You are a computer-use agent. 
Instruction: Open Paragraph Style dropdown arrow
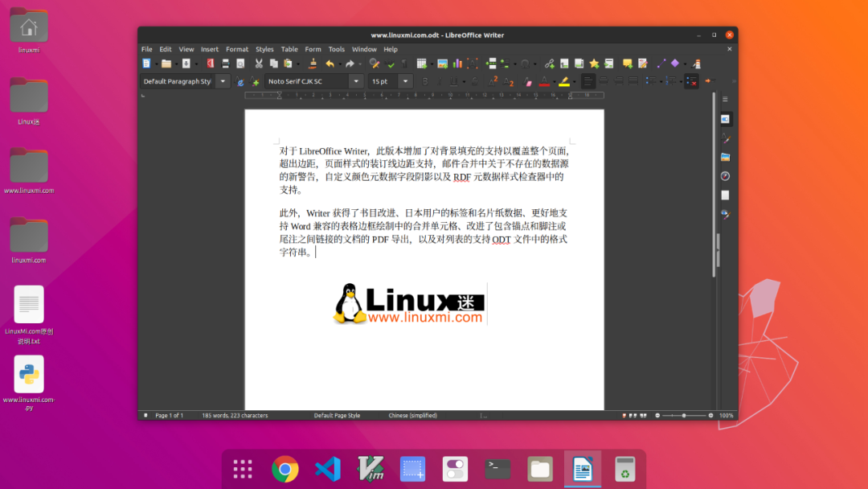[x=223, y=81]
